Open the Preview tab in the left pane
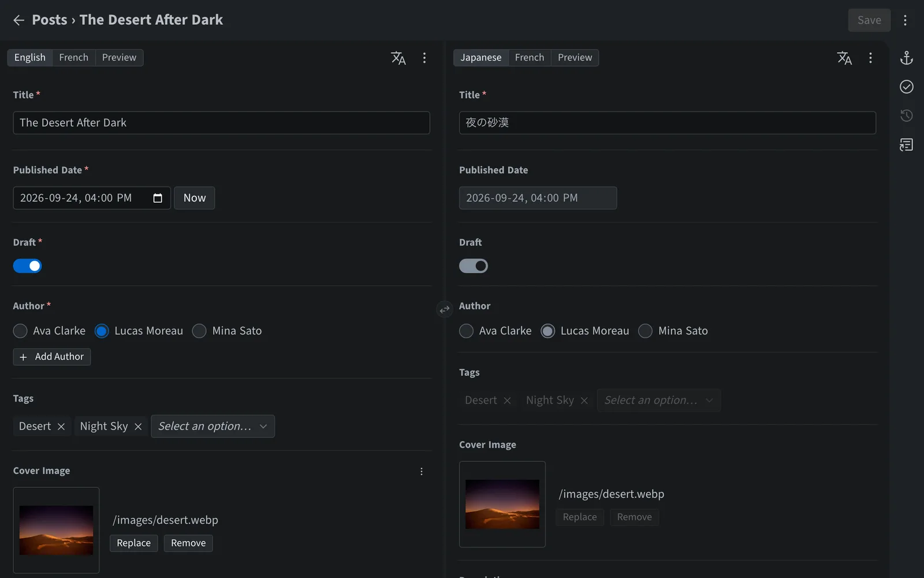 click(119, 58)
